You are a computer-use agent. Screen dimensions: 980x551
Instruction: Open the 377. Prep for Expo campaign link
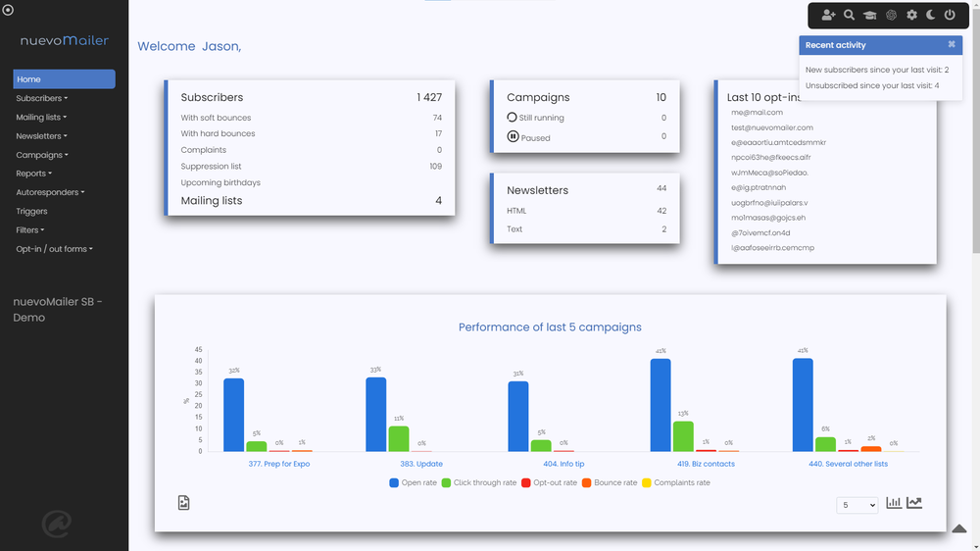click(278, 464)
